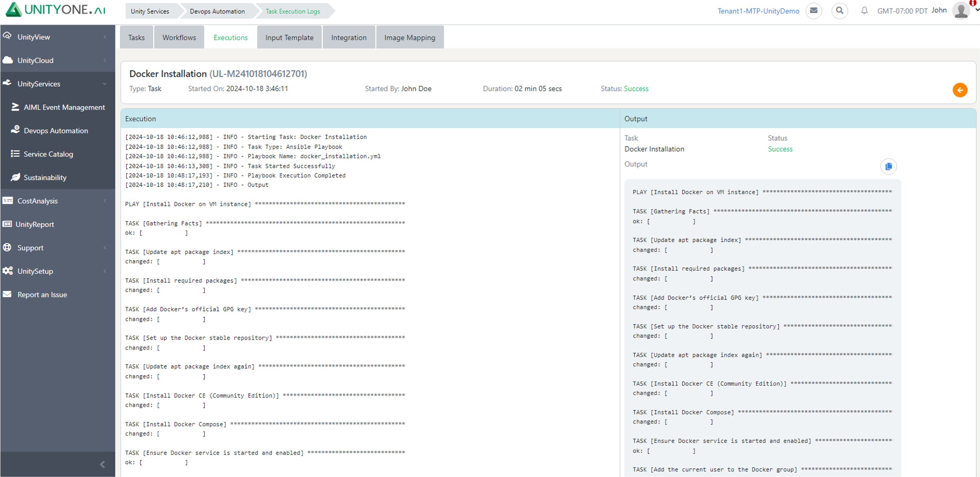
Task: Click the AIML Event Management icon
Action: pos(15,107)
